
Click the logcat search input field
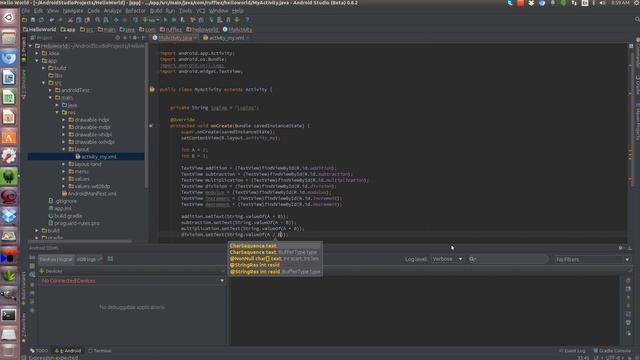tap(508, 259)
